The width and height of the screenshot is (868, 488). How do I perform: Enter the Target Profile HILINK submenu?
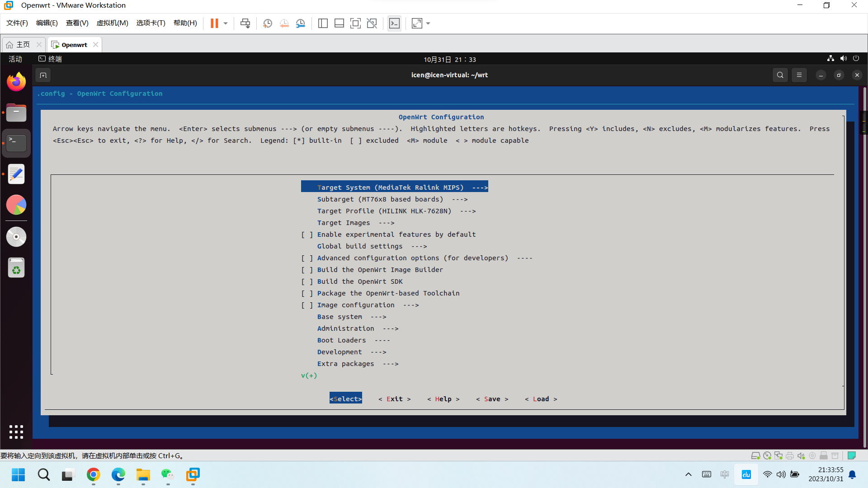396,211
